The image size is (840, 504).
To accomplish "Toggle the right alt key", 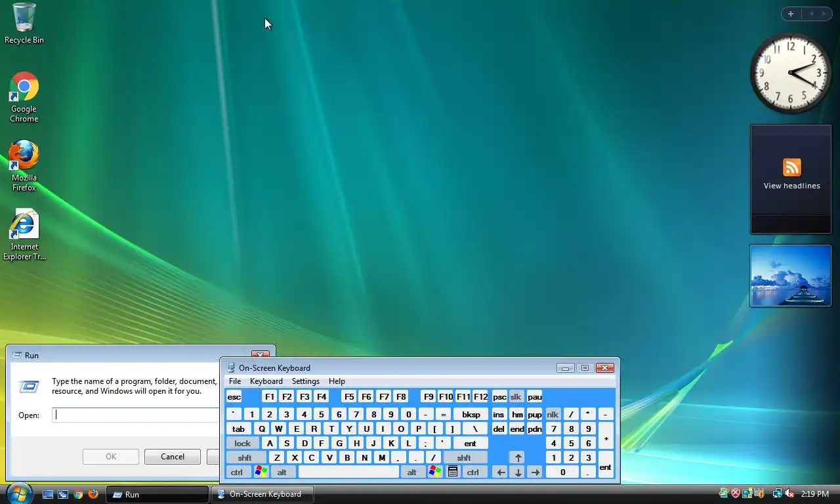I will (412, 472).
